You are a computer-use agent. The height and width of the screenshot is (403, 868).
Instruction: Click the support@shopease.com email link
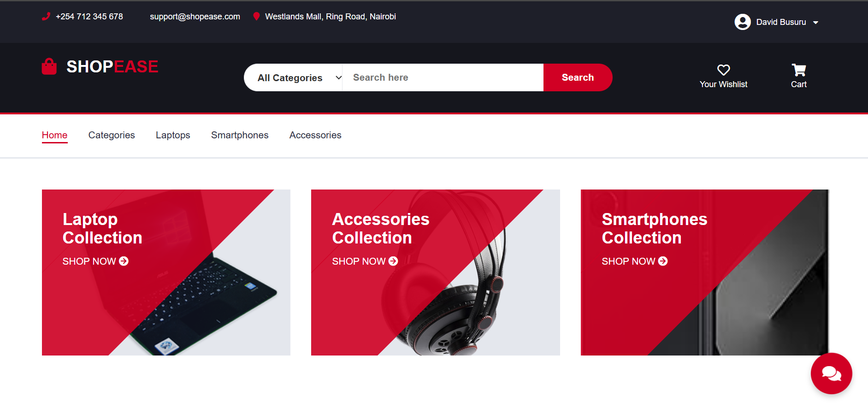[x=195, y=17]
